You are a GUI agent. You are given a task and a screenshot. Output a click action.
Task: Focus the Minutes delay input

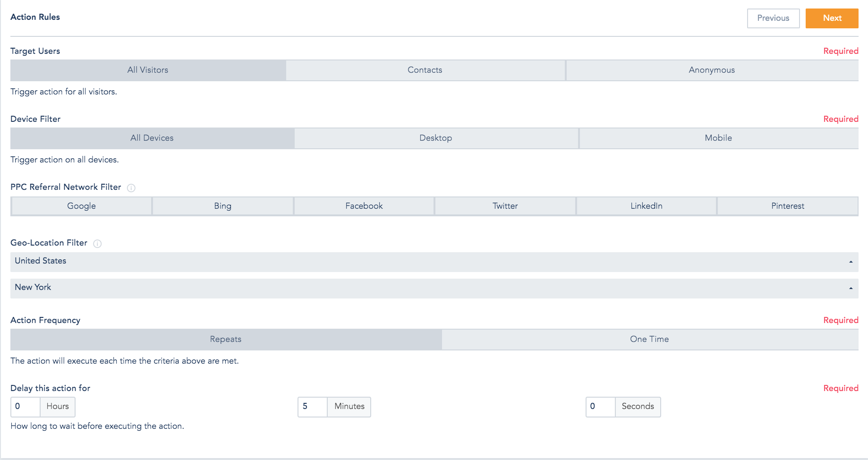[313, 407]
